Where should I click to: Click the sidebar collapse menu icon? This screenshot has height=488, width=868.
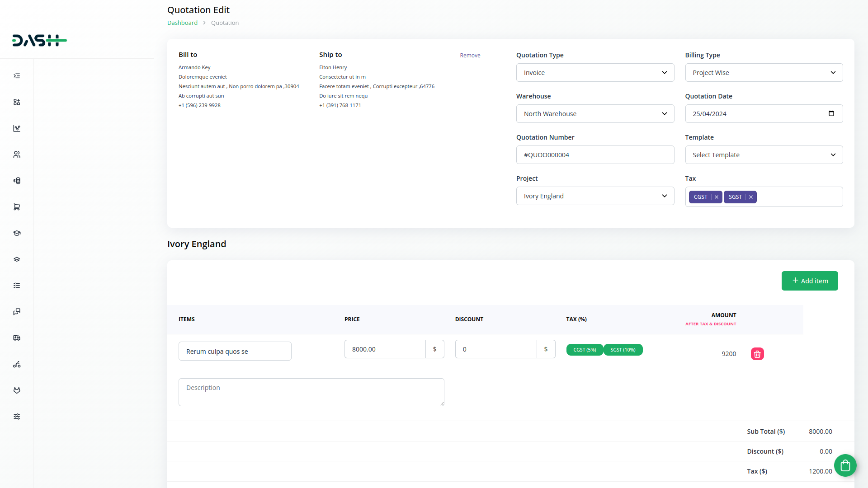pos(17,76)
